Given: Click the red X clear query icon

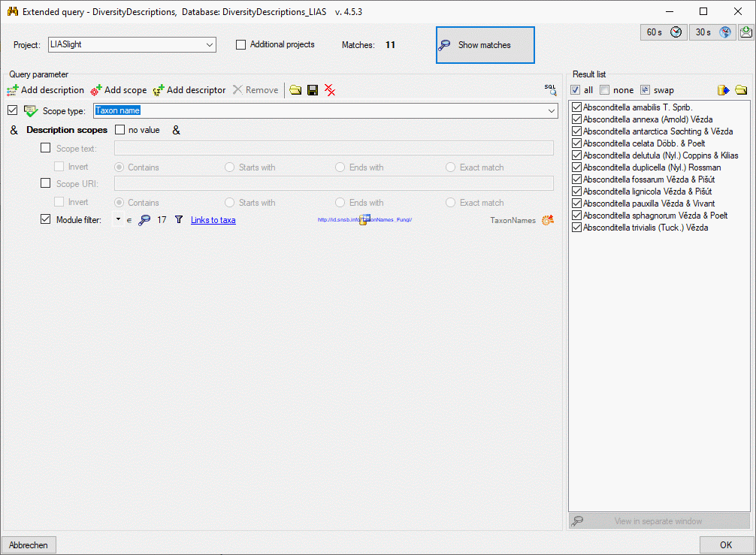Looking at the screenshot, I should (x=330, y=90).
